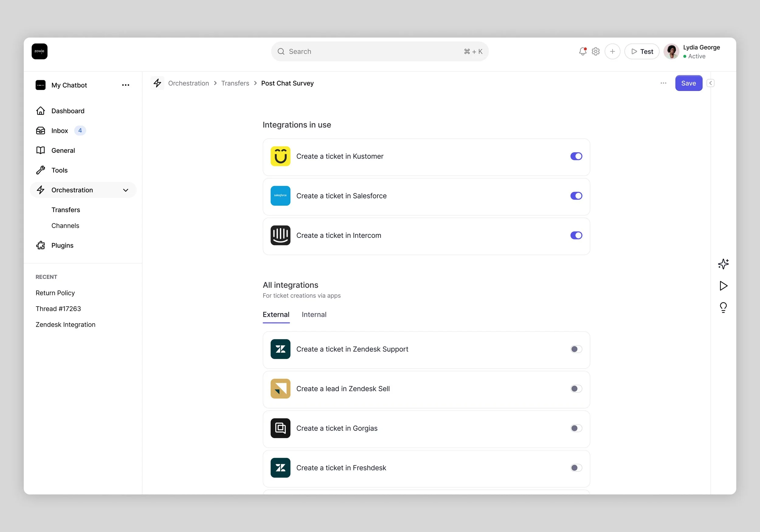
Task: Click the Zowie logo icon
Action: [40, 51]
